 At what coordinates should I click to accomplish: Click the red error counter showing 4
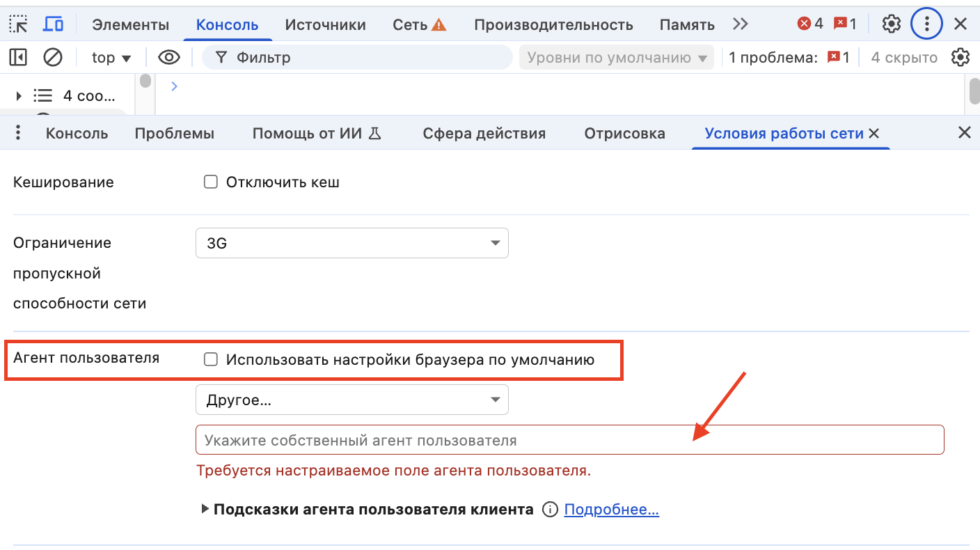(809, 23)
